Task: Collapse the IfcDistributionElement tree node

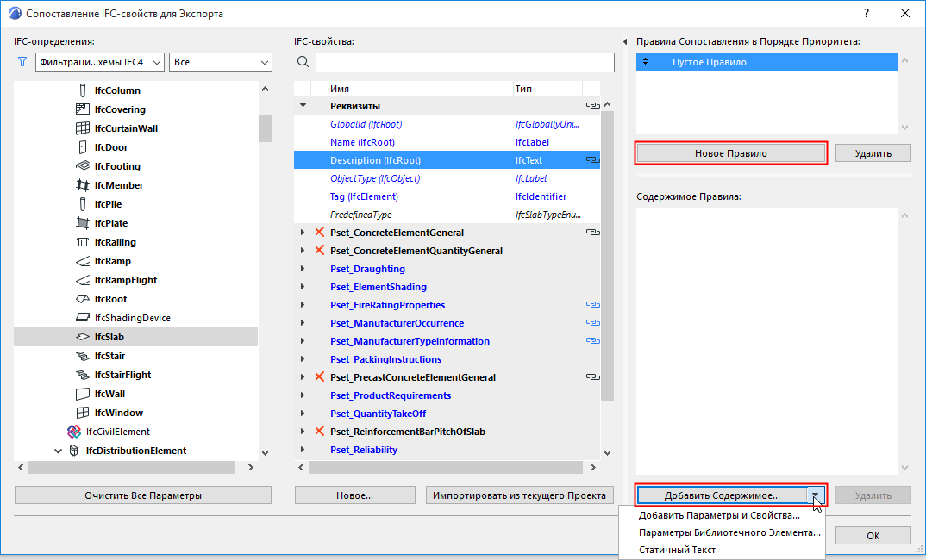Action: [58, 451]
